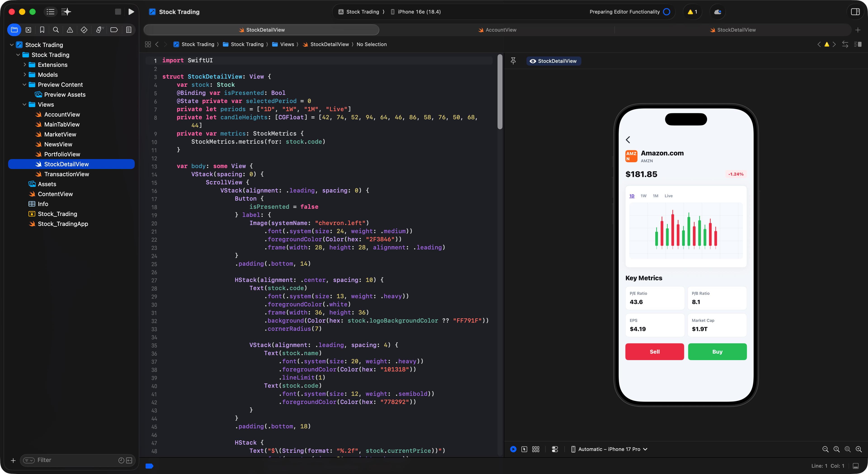Collapse the Stock Trading group folder
This screenshot has height=474, width=868.
pyautogui.click(x=18, y=55)
